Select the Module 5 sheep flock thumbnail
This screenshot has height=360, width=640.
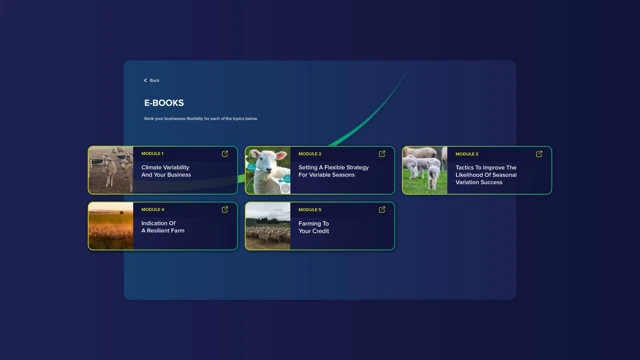(x=268, y=226)
